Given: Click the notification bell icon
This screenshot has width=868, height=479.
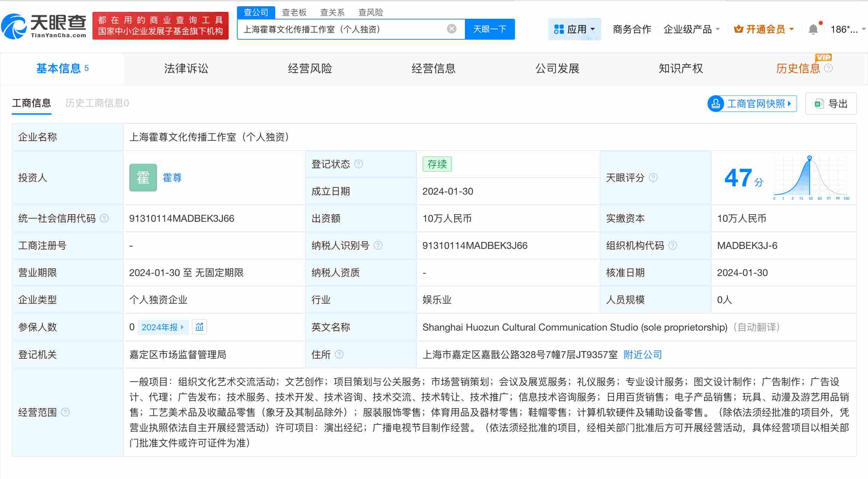Looking at the screenshot, I should [813, 29].
